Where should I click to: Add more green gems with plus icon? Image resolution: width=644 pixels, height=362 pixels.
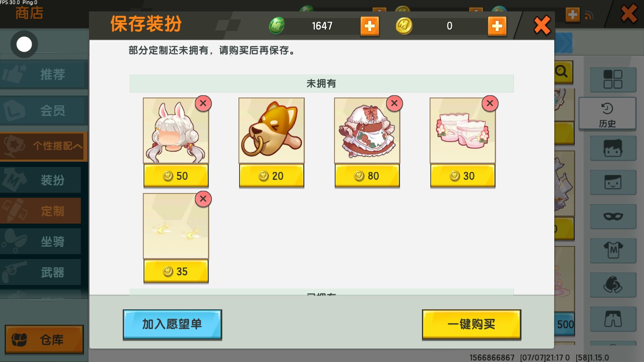click(370, 26)
